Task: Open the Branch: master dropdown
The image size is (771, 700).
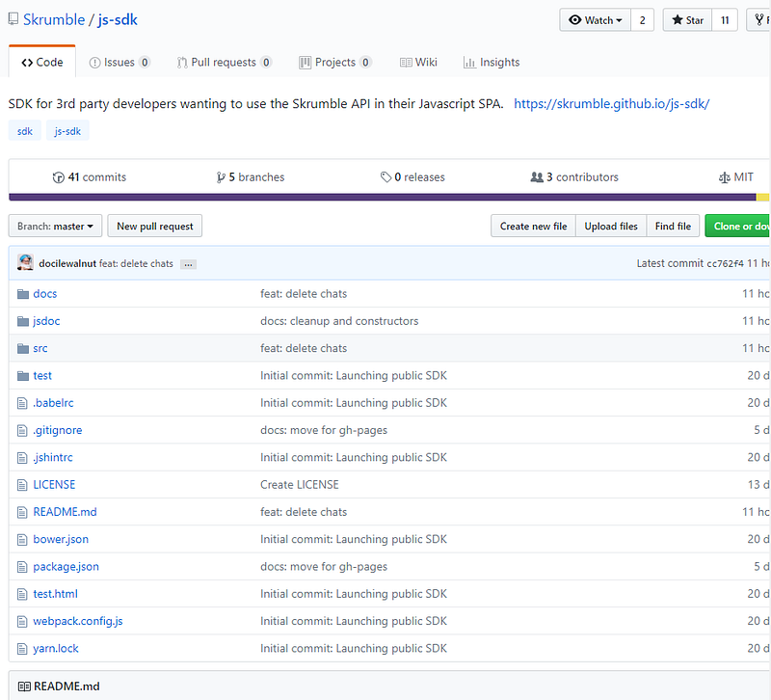Action: [x=55, y=226]
